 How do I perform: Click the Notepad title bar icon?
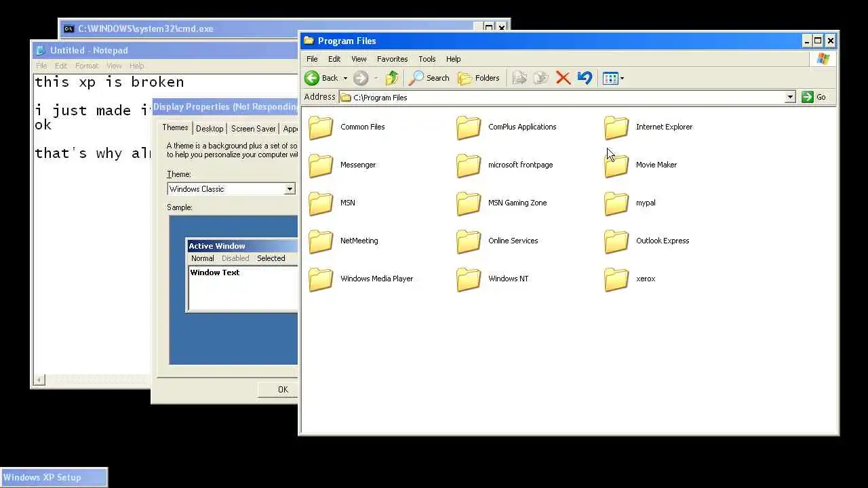pyautogui.click(x=41, y=50)
